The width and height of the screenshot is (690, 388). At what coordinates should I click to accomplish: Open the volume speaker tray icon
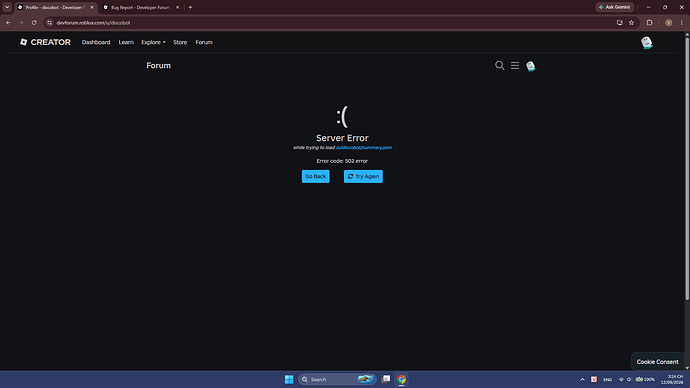(x=629, y=380)
